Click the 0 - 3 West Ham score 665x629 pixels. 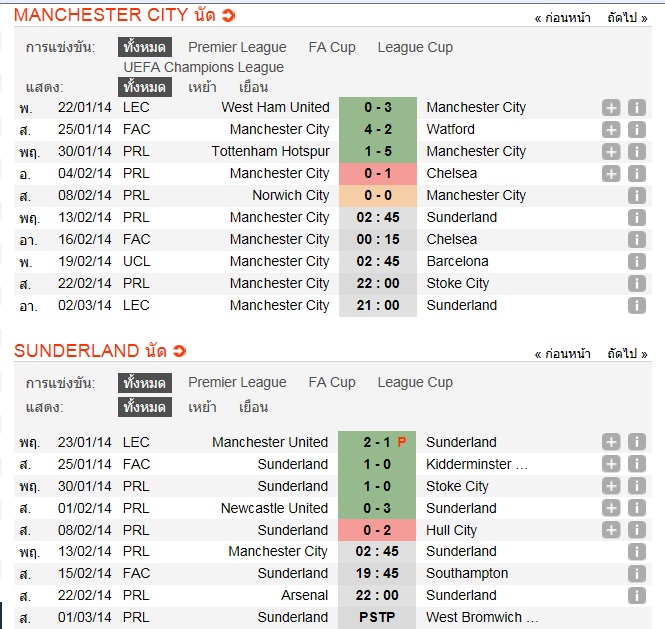(x=377, y=108)
